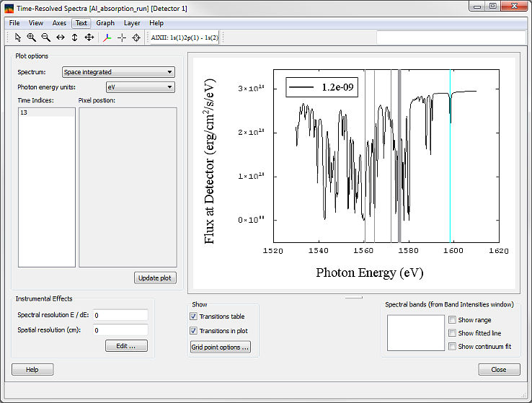Uncheck the Transitions table checkbox

[x=193, y=316]
